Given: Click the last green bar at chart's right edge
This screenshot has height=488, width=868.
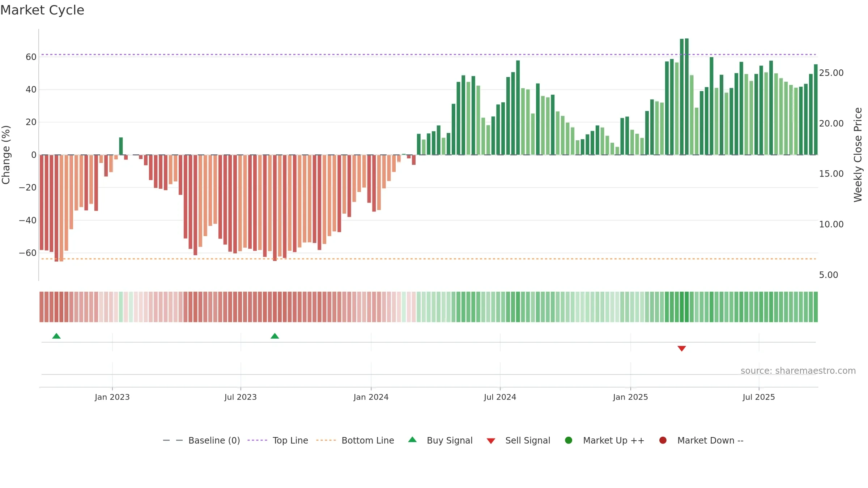Looking at the screenshot, I should (816, 110).
